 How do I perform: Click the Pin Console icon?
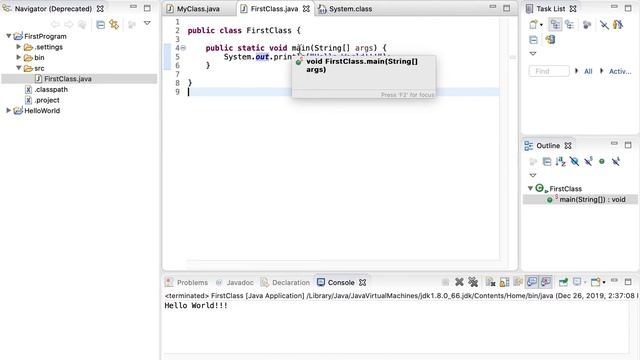coord(563,282)
